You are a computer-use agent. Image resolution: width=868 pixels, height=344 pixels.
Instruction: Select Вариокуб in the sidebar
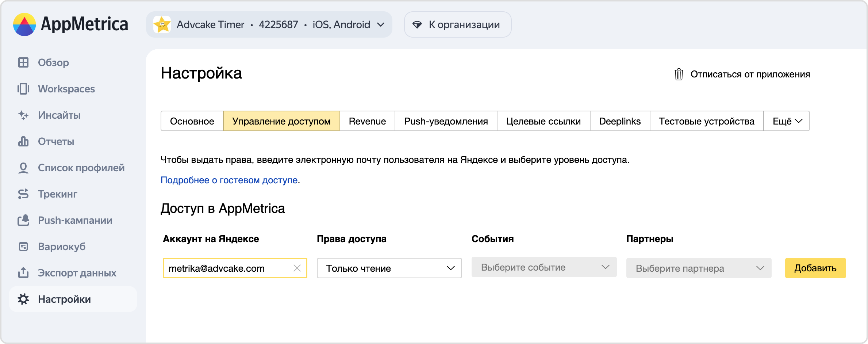pyautogui.click(x=73, y=246)
